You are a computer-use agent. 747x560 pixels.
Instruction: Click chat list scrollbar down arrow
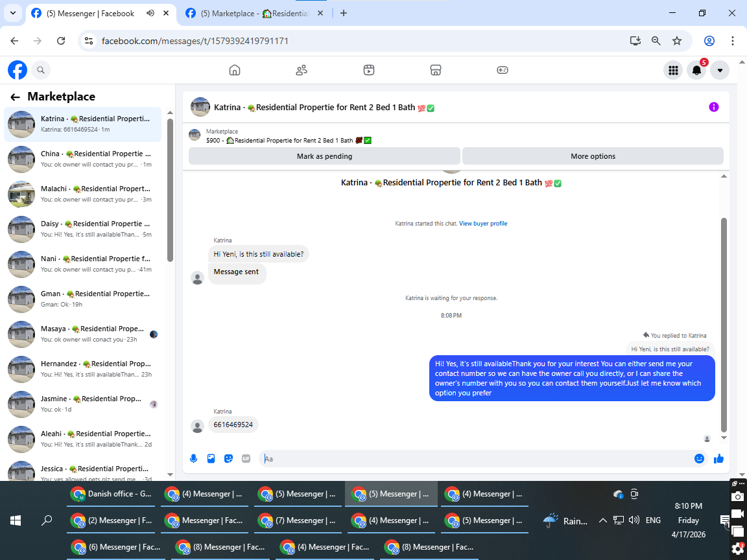tap(170, 474)
